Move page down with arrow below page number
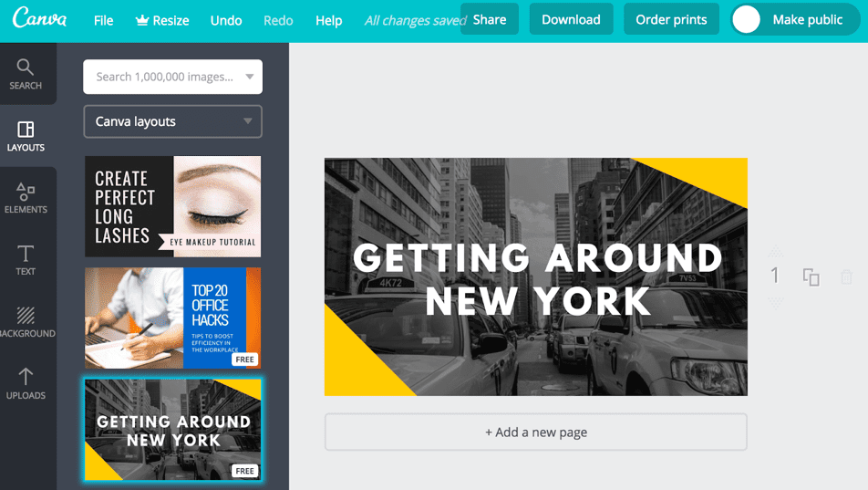Image resolution: width=868 pixels, height=490 pixels. (775, 302)
